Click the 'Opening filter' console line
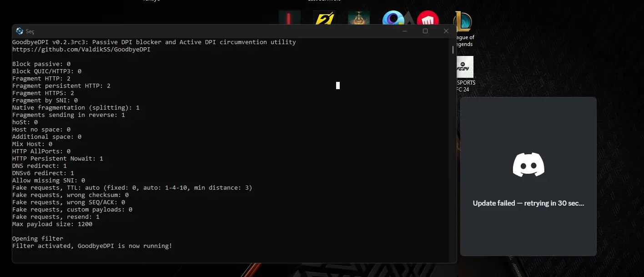The image size is (644, 277). [x=38, y=239]
